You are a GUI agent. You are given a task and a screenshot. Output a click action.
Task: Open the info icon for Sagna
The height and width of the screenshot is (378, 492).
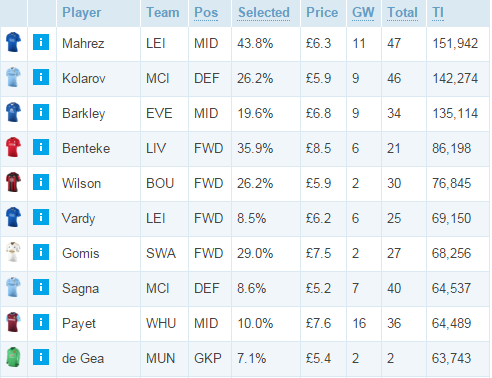click(x=41, y=287)
